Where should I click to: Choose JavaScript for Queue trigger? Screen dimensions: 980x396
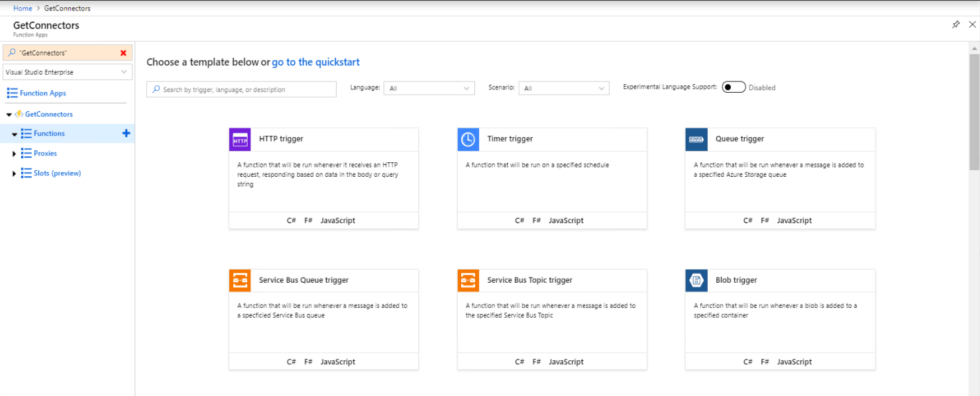[x=794, y=221]
